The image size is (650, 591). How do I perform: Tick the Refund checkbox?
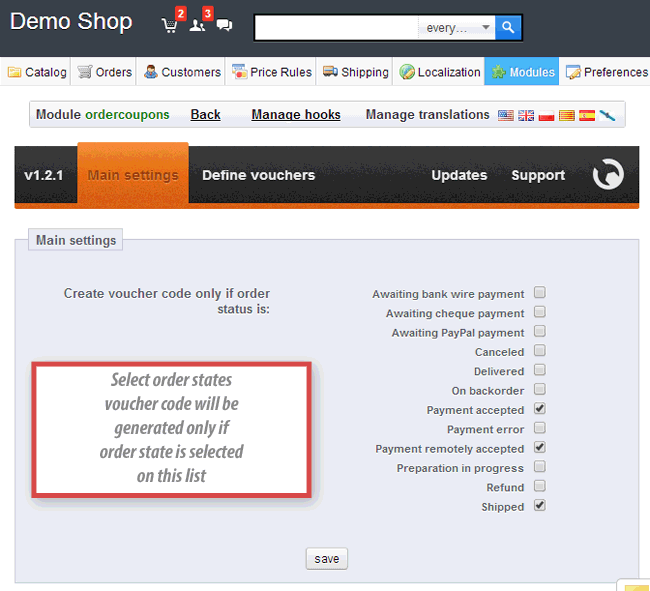point(540,486)
